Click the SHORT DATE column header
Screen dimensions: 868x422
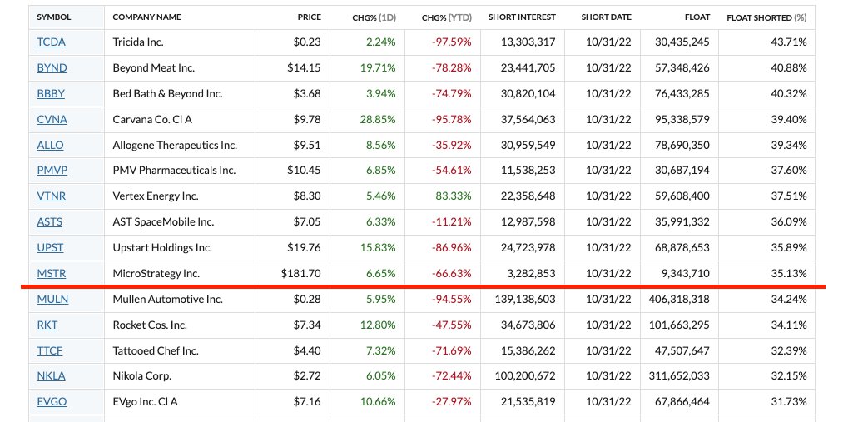pyautogui.click(x=606, y=17)
